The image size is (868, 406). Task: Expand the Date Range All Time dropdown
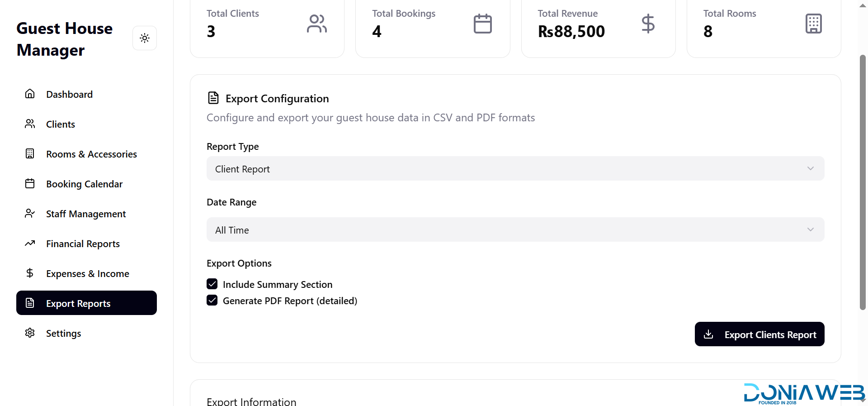[515, 229]
